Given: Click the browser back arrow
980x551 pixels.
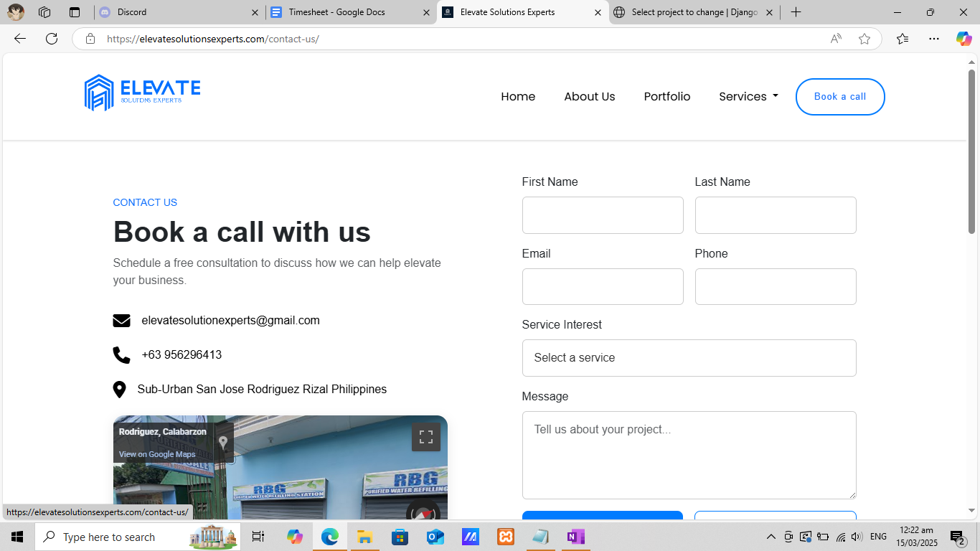Looking at the screenshot, I should 20,39.
